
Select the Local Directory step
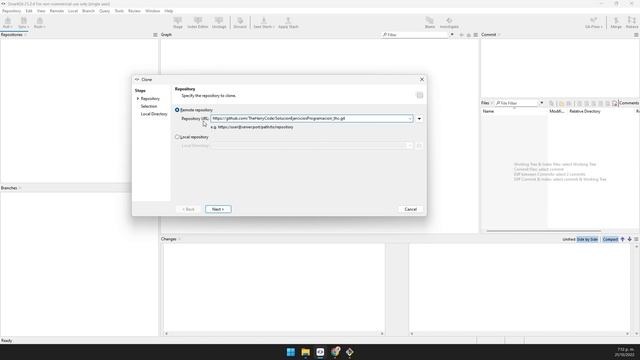point(154,114)
